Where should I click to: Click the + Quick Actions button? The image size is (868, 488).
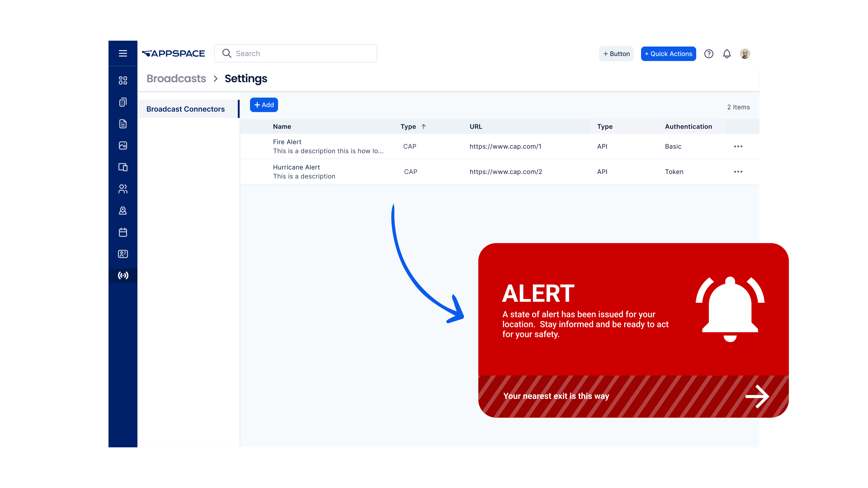click(x=668, y=54)
